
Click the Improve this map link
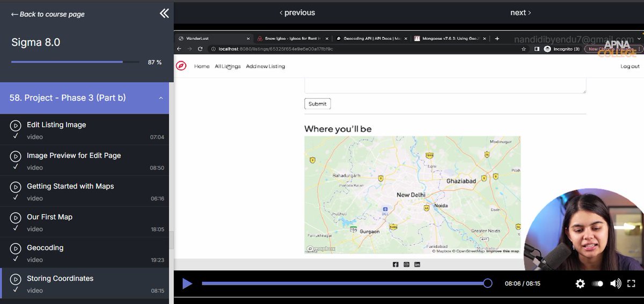[x=502, y=251]
